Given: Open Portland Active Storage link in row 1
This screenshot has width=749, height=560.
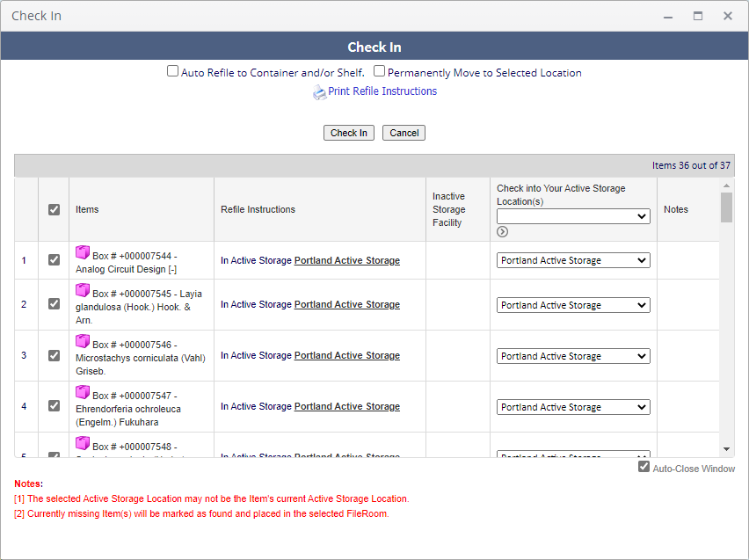Looking at the screenshot, I should click(347, 260).
